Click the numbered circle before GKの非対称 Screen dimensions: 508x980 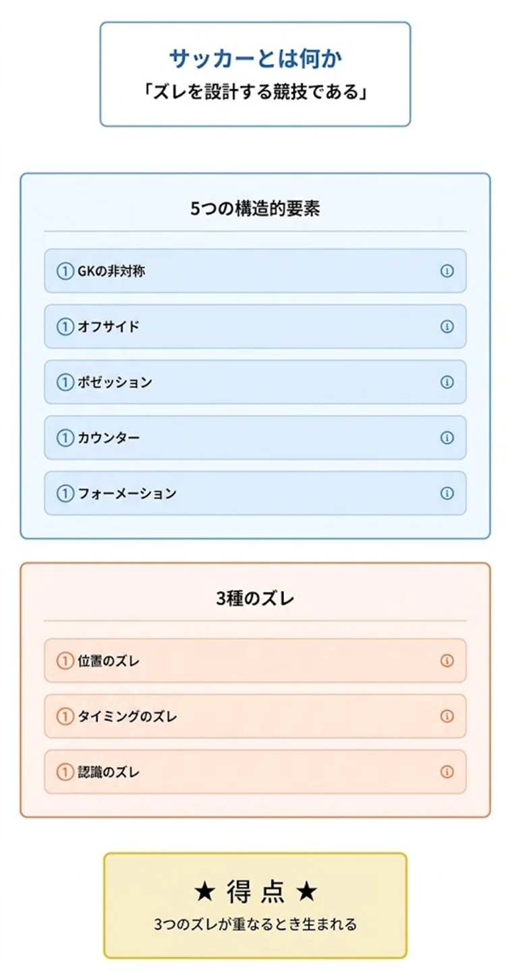click(x=65, y=272)
